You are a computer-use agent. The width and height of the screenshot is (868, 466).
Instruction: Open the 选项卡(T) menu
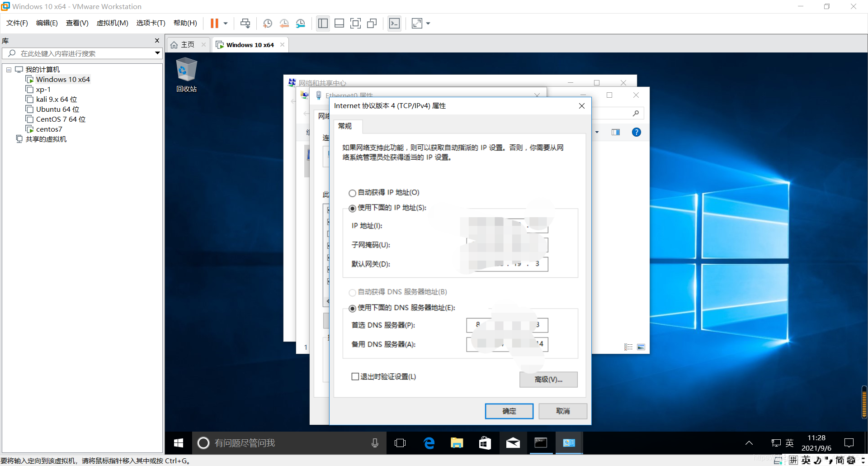pyautogui.click(x=151, y=23)
